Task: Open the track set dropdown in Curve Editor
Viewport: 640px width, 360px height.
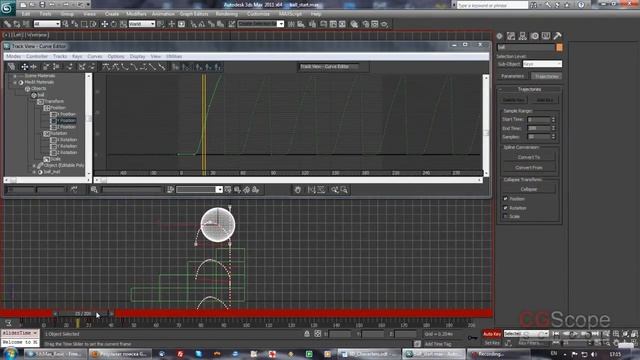Action: [199, 190]
